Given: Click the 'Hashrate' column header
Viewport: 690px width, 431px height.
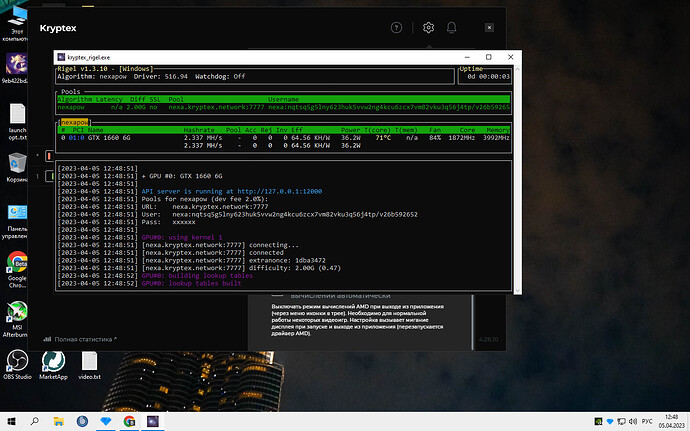Looking at the screenshot, I should (199, 130).
